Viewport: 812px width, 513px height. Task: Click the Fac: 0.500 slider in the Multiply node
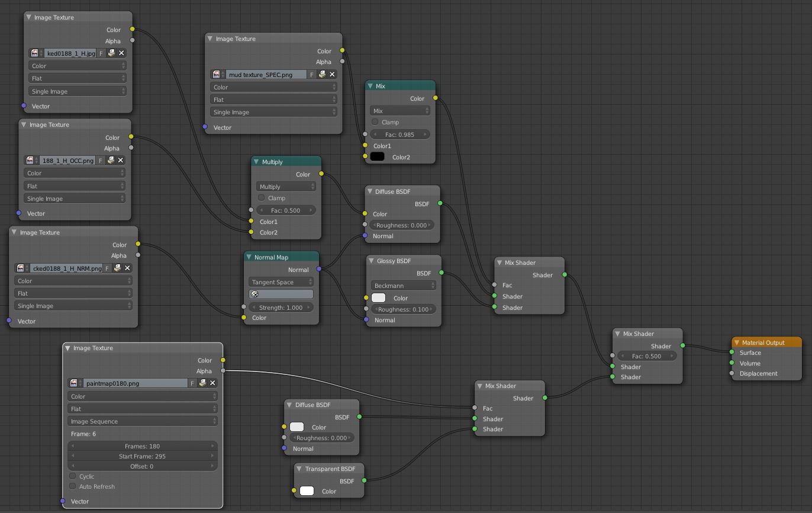point(286,210)
